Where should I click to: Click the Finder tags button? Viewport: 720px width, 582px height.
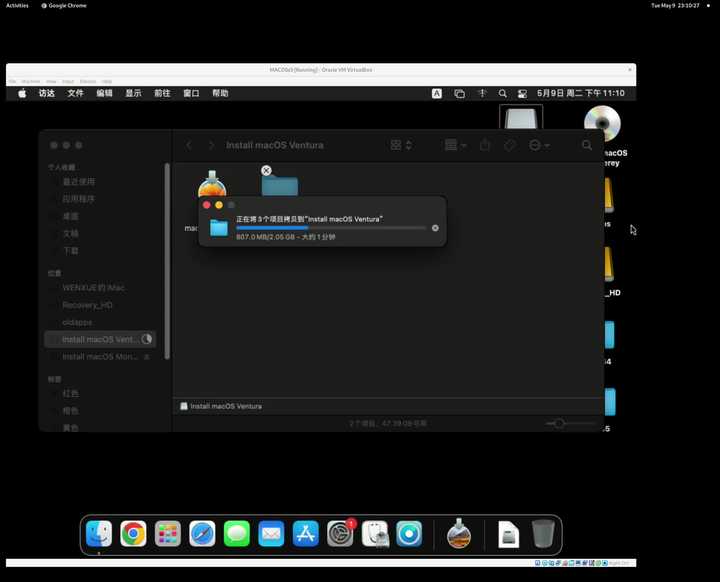509,145
